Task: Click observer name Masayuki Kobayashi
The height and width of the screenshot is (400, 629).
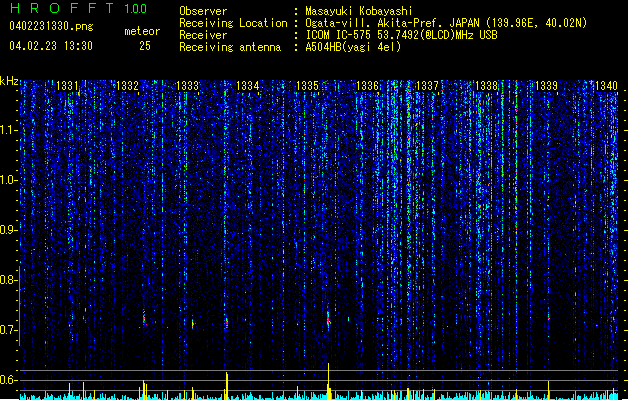Action: point(359,11)
